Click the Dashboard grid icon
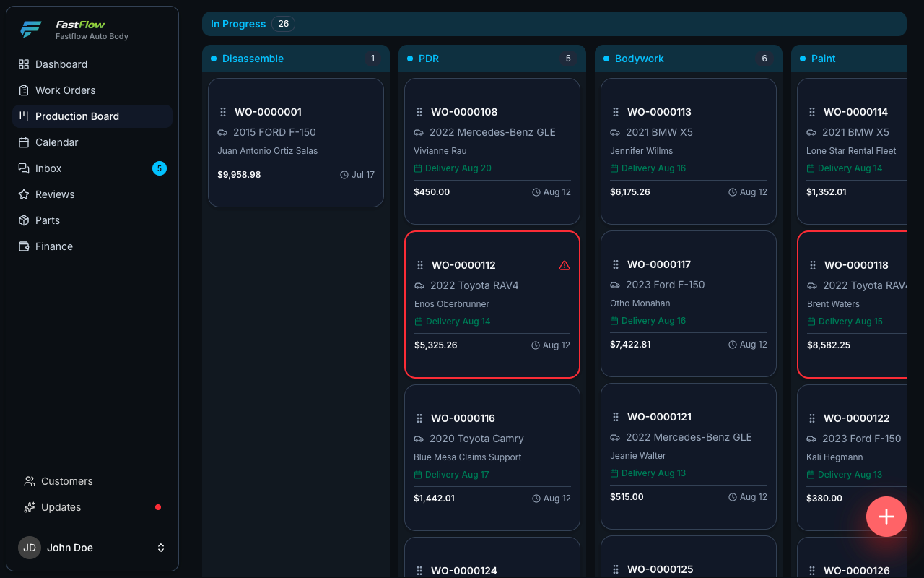 click(24, 64)
